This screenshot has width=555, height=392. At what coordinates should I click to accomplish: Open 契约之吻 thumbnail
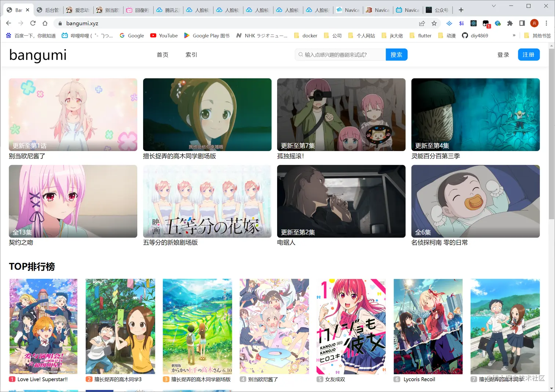(73, 201)
